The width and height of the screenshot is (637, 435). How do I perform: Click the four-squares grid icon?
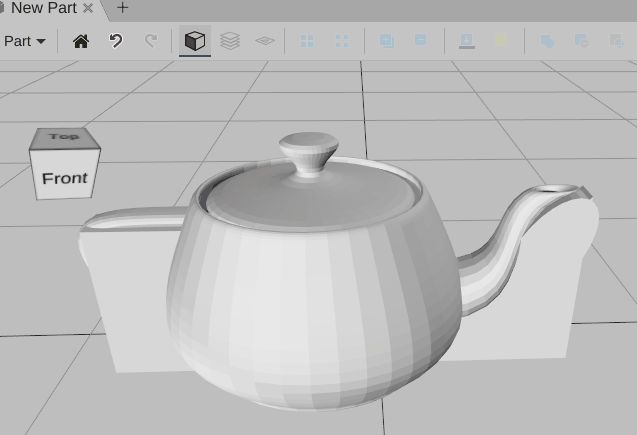tap(308, 41)
